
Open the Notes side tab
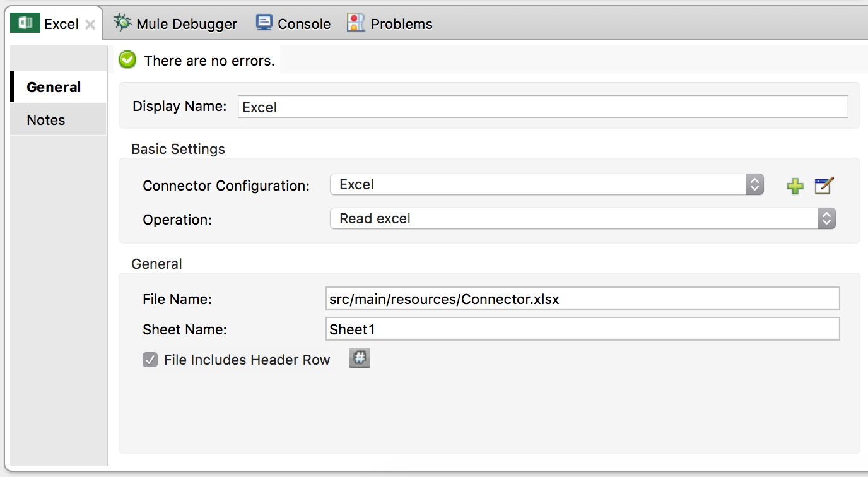click(58, 120)
